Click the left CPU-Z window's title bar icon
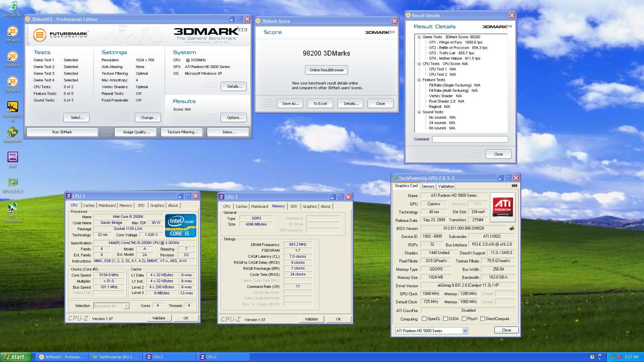Viewport: 644px width, 362px height. 69,196
